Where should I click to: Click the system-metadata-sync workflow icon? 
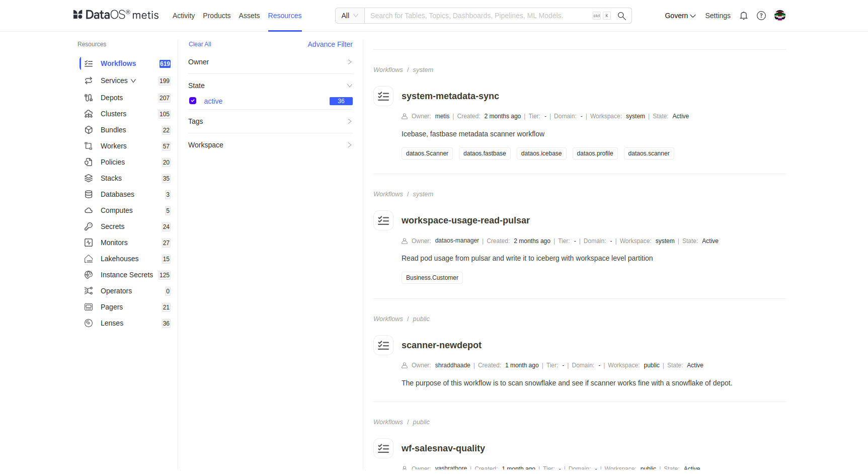point(383,96)
